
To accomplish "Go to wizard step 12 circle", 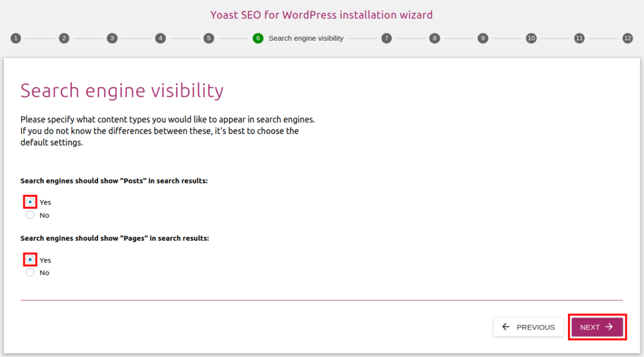I will [x=628, y=38].
